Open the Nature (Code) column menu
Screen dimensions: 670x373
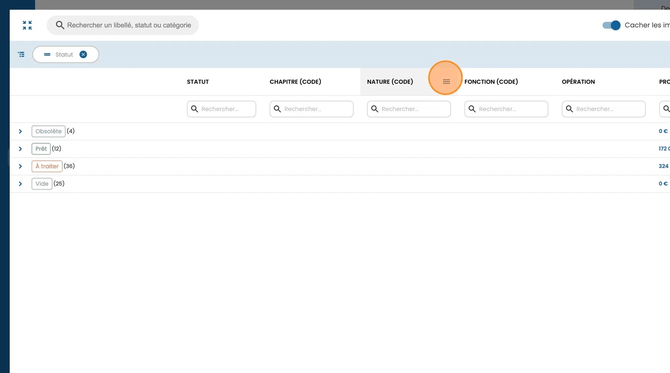coord(446,82)
